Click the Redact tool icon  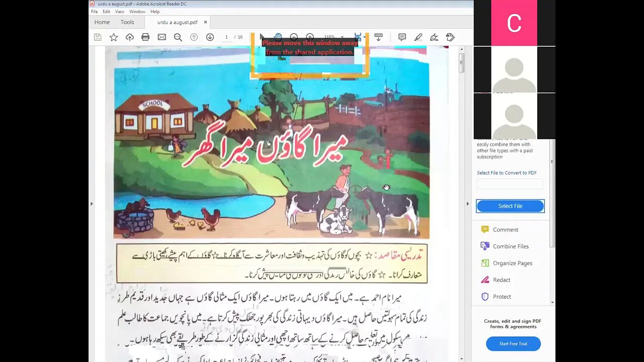[x=485, y=280]
